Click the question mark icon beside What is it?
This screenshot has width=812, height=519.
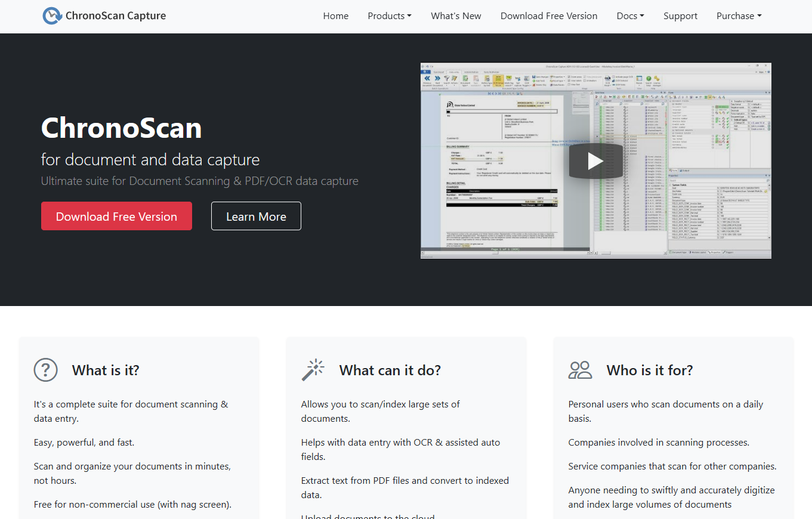(46, 370)
